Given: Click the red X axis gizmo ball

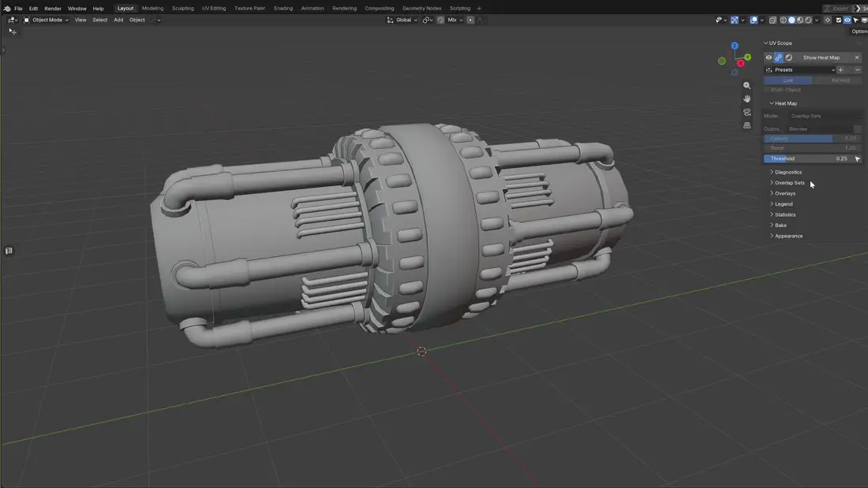Looking at the screenshot, I should click(741, 63).
